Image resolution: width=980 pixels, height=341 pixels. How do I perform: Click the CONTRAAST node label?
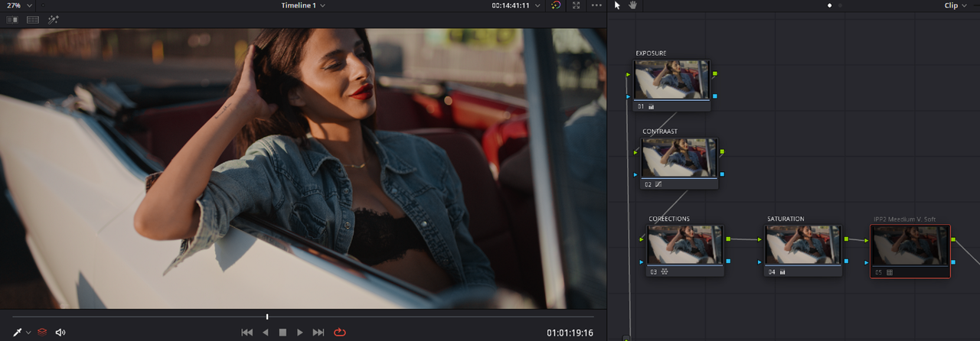pyautogui.click(x=660, y=132)
